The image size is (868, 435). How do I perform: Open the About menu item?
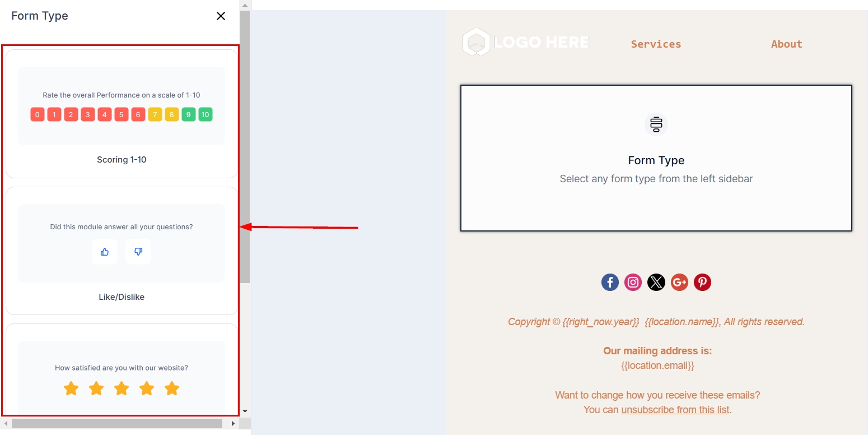(786, 44)
